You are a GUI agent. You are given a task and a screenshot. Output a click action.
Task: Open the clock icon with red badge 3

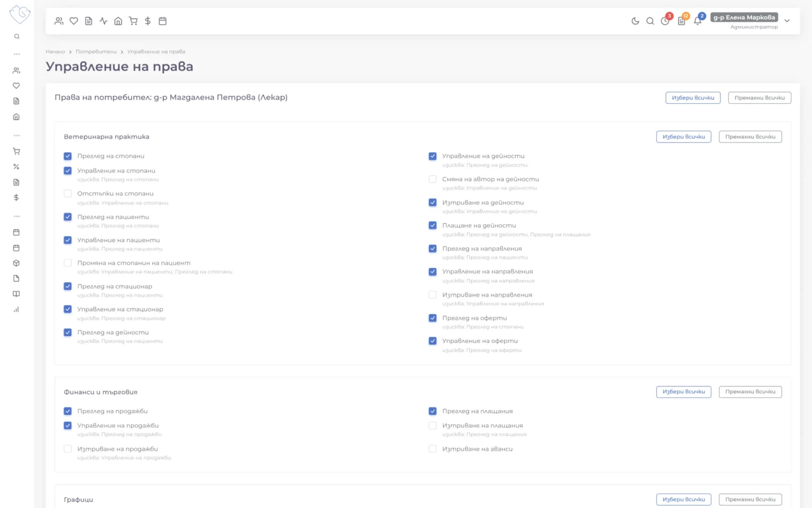pyautogui.click(x=666, y=21)
